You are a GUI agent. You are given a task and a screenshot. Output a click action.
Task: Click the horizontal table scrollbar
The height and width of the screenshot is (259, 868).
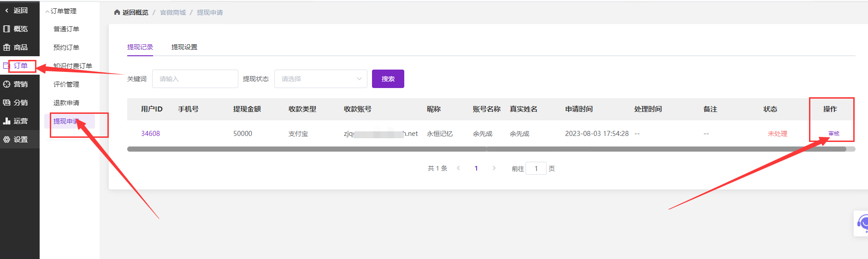[486, 149]
